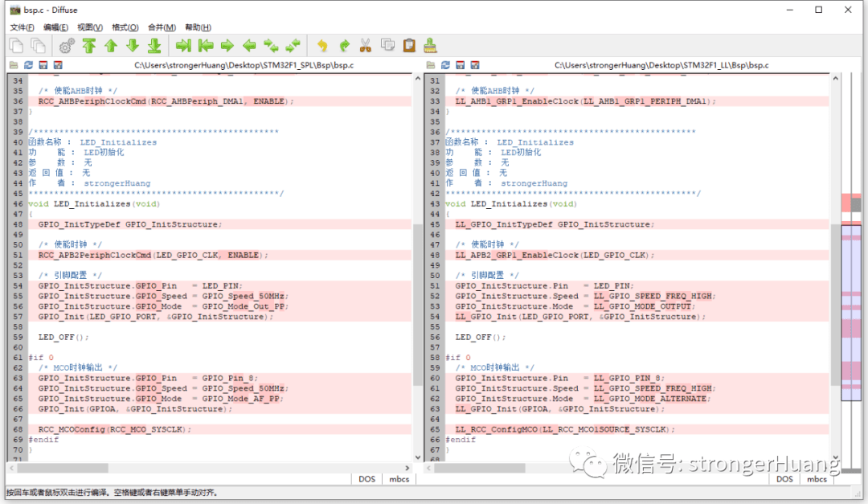This screenshot has width=868, height=504.
Task: Click Merge From Right Then Left icon
Action: (x=293, y=45)
